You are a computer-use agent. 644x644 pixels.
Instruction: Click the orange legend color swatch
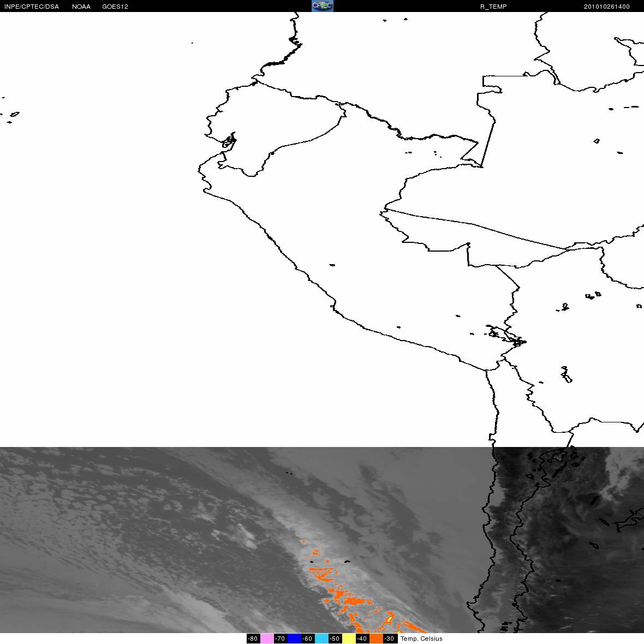(376, 639)
